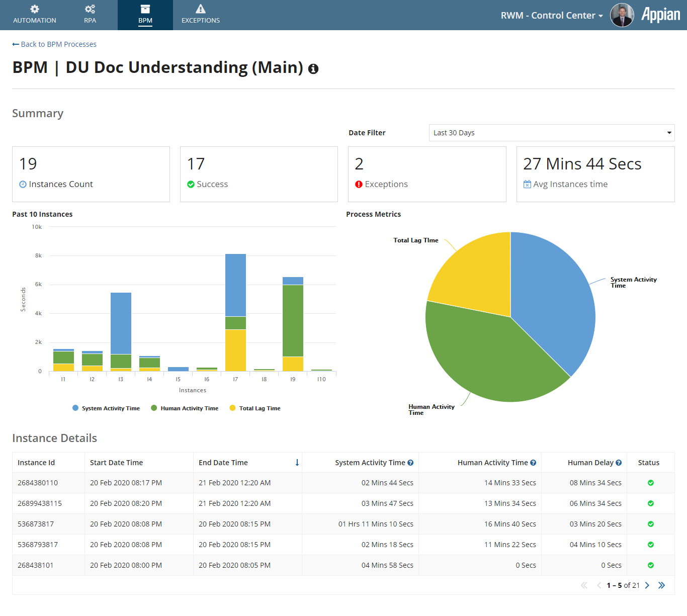
Task: Sort by End Date Time column
Action: 223,463
